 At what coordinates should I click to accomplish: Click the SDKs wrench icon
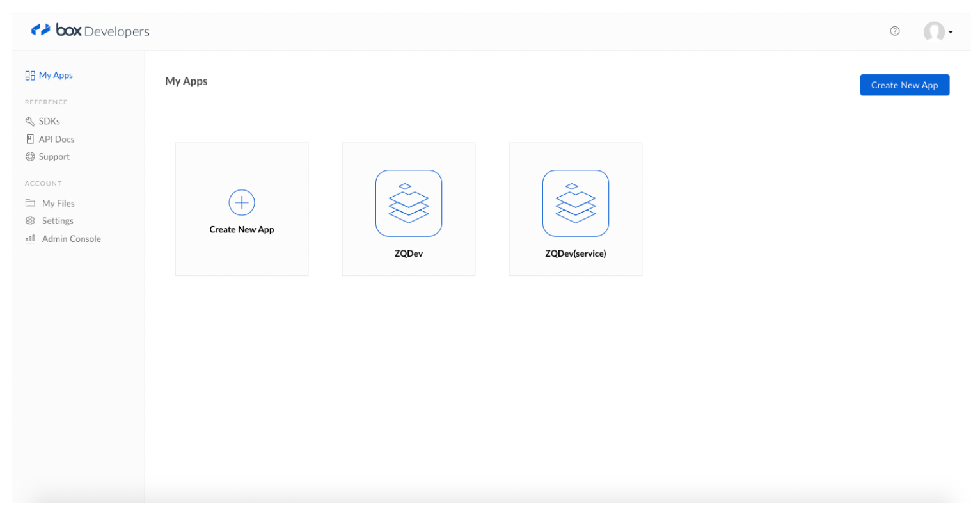pos(30,122)
